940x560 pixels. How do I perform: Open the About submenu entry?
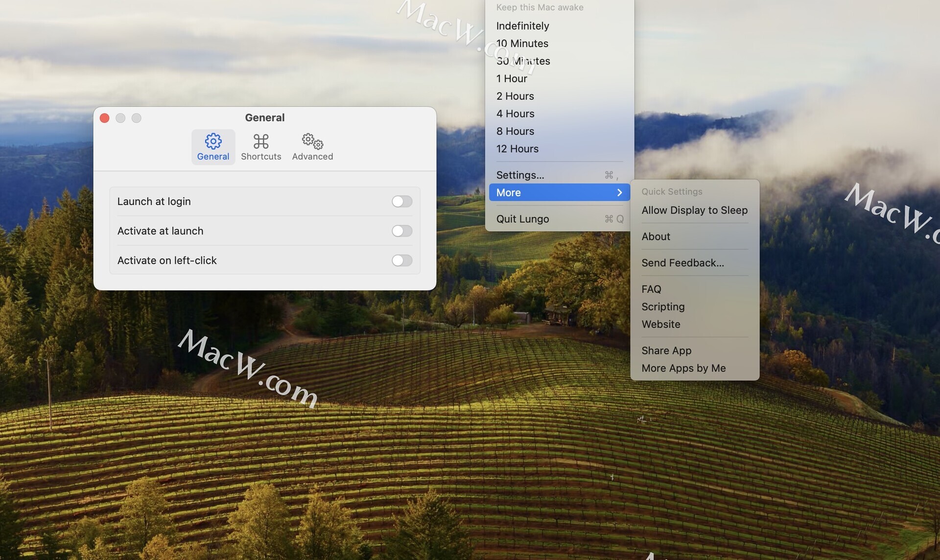(x=656, y=237)
